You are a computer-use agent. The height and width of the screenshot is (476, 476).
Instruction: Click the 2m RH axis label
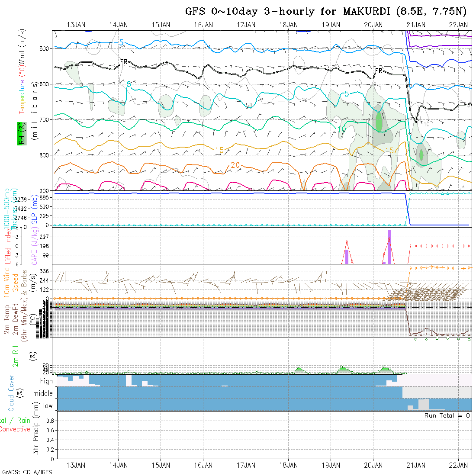point(16,356)
